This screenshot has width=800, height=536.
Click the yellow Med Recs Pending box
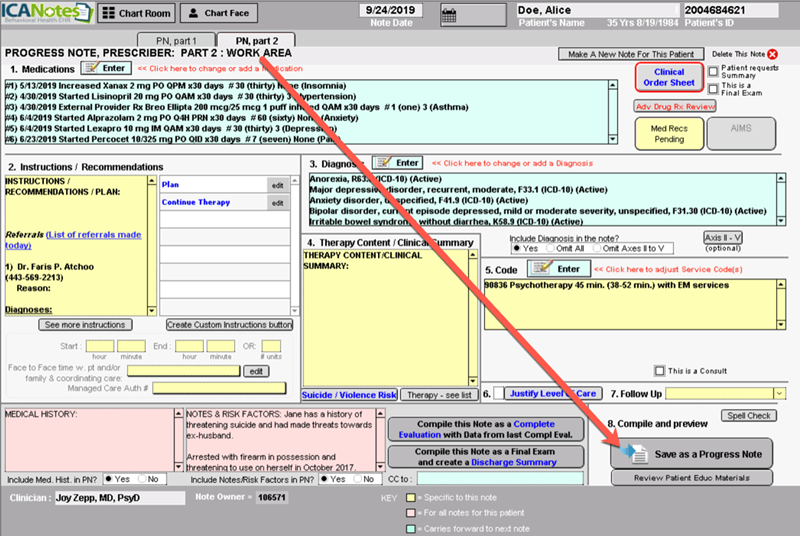[667, 133]
